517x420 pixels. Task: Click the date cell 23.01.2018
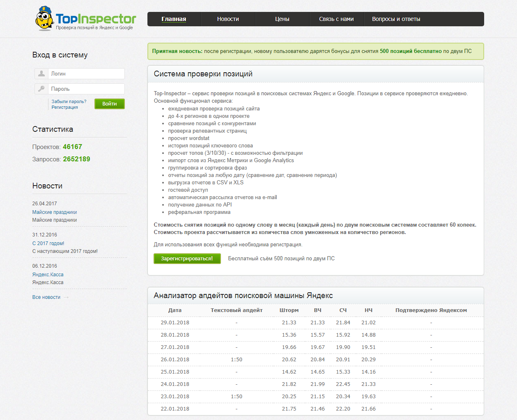tap(175, 397)
